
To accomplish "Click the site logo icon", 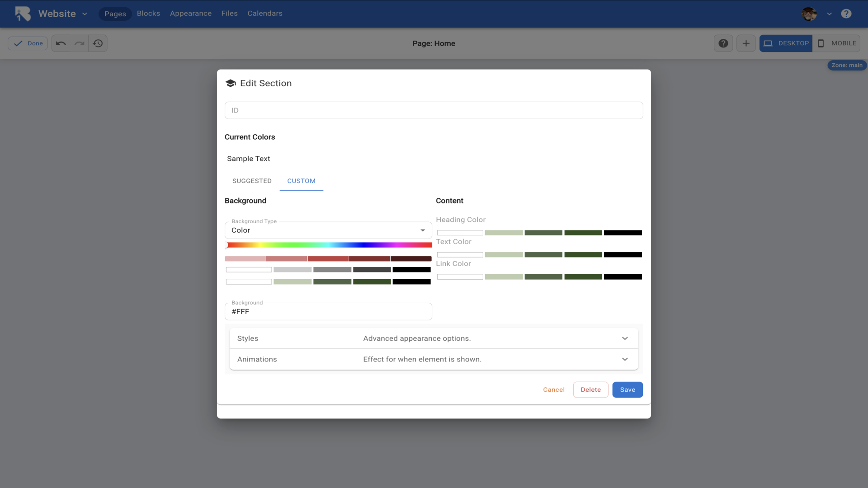I will tap(23, 14).
